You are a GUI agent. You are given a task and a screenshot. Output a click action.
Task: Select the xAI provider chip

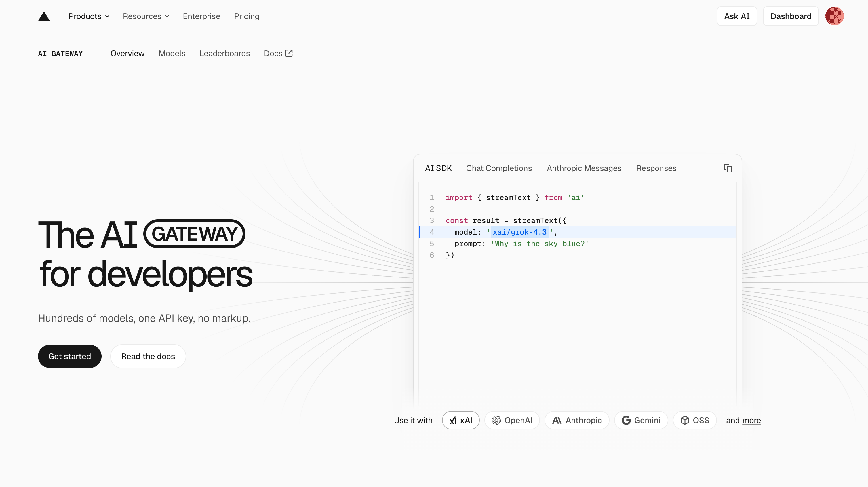pos(460,420)
